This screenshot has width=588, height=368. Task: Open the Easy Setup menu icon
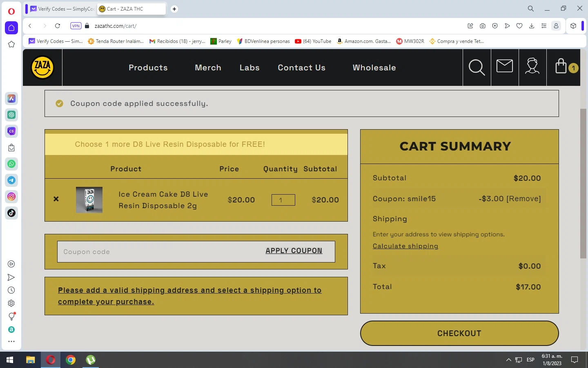(544, 26)
